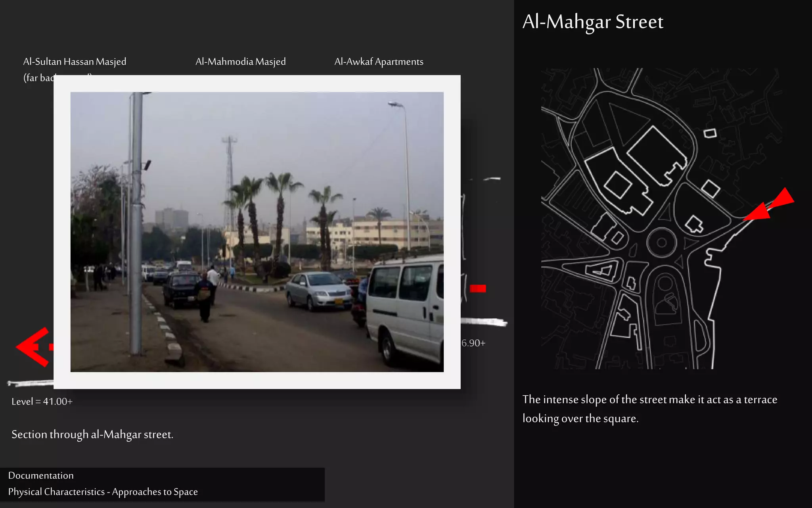Select the 'Al-Awkaf Apartments' label
The width and height of the screenshot is (812, 508).
pyautogui.click(x=379, y=62)
